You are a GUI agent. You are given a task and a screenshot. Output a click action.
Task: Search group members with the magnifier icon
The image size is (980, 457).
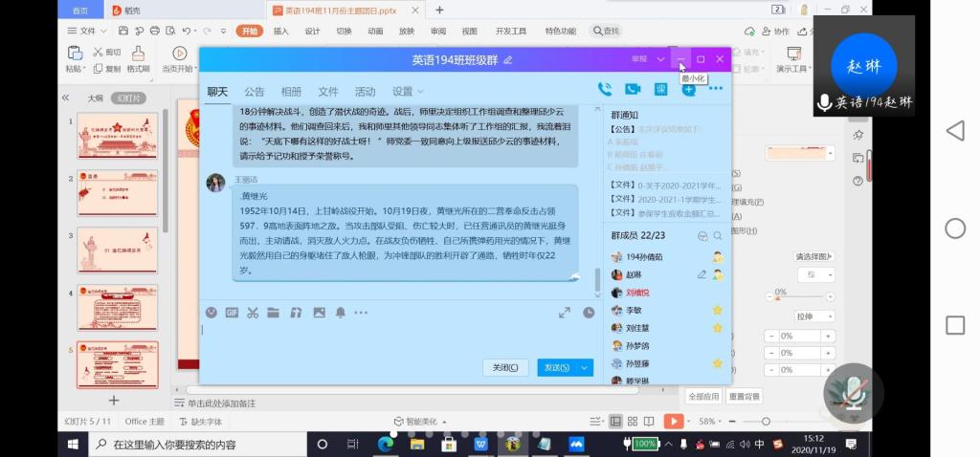point(718,236)
